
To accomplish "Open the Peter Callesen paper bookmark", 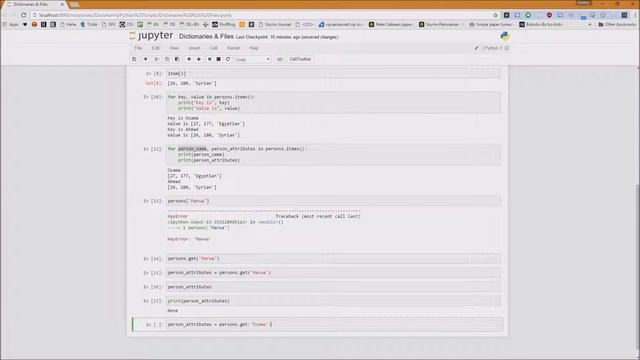I will tap(391, 24).
